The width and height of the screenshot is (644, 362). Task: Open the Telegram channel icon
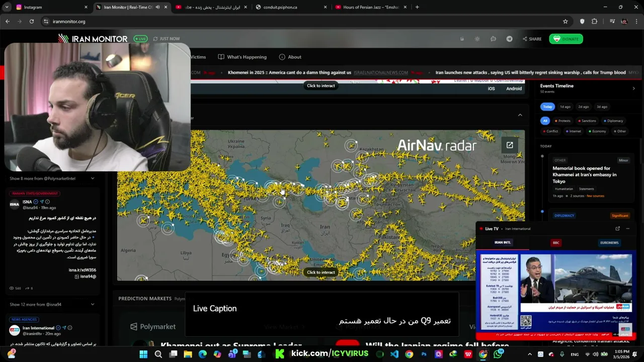tap(509, 39)
